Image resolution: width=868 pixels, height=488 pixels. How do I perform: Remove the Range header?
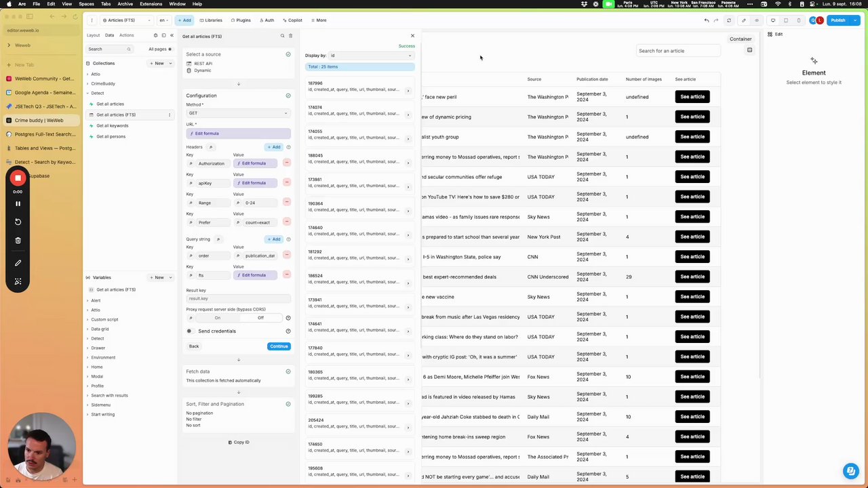tap(287, 203)
